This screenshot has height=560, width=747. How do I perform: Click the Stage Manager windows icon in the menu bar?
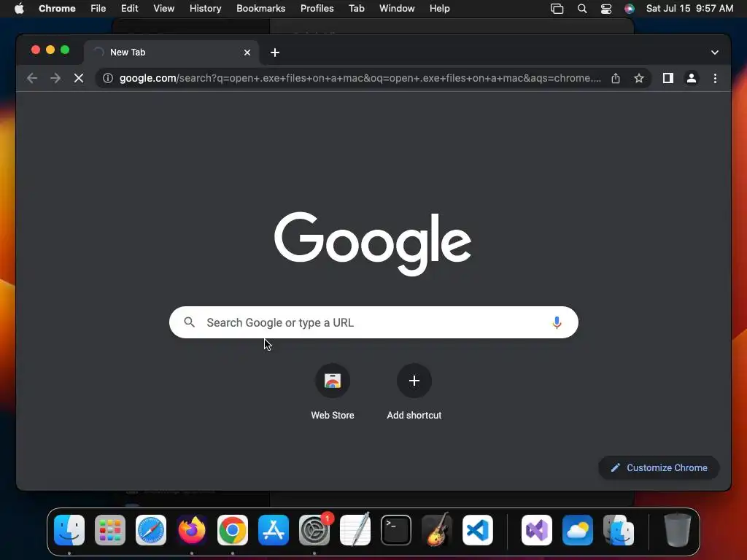click(557, 9)
